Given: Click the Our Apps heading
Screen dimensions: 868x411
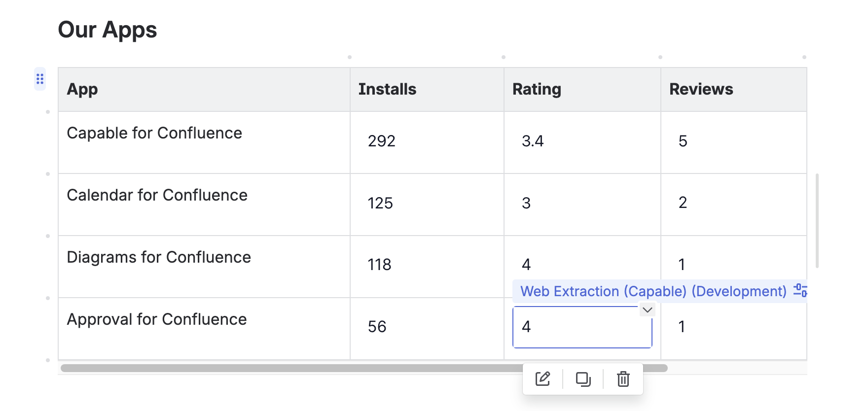Looking at the screenshot, I should 108,30.
